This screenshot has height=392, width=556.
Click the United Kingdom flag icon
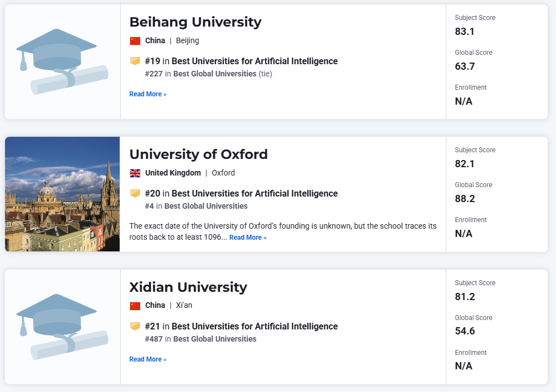tap(135, 173)
